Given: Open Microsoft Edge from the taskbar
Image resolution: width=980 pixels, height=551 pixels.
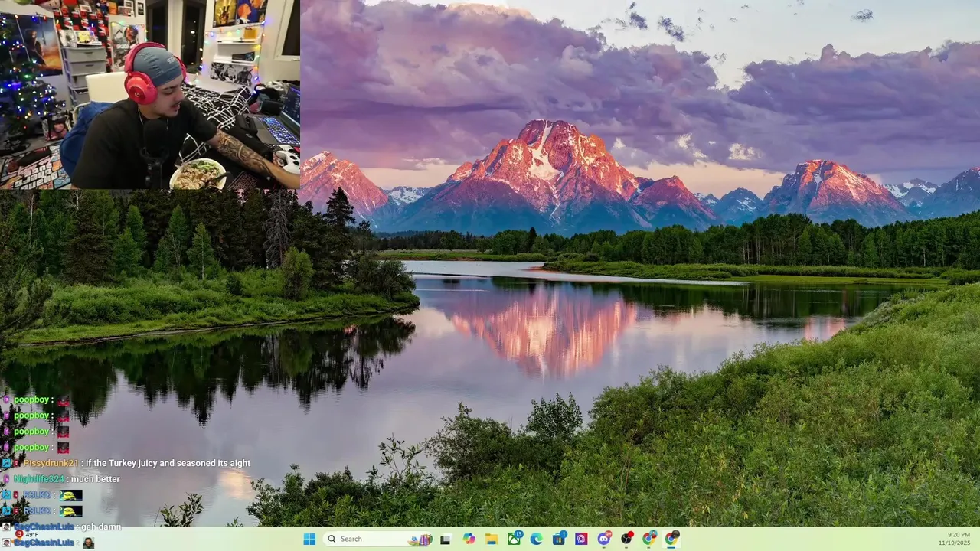Looking at the screenshot, I should pyautogui.click(x=537, y=539).
